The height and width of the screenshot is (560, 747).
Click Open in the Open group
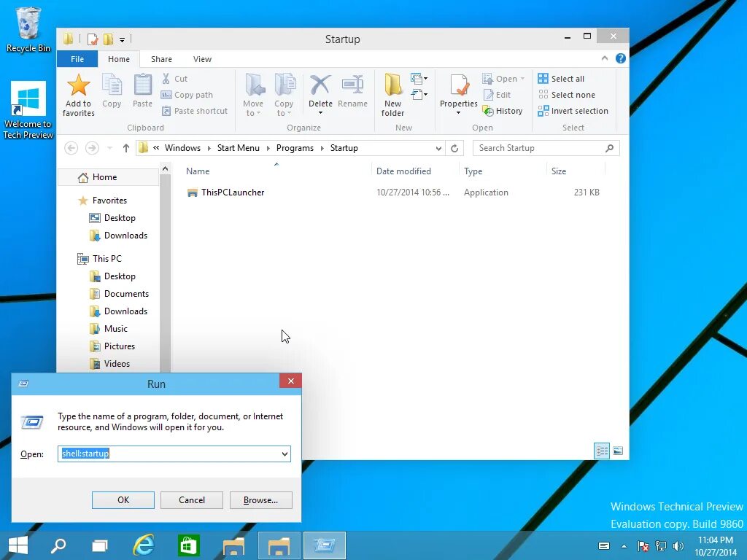pos(503,79)
